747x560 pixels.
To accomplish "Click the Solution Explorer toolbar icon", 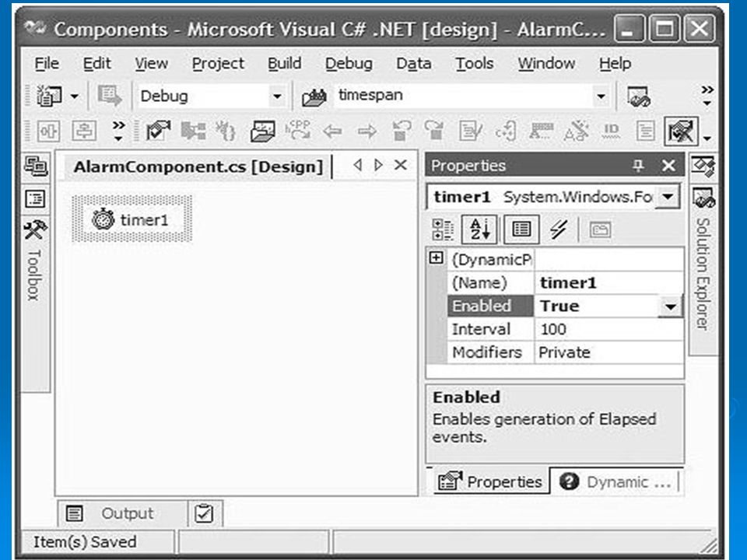I will click(638, 96).
